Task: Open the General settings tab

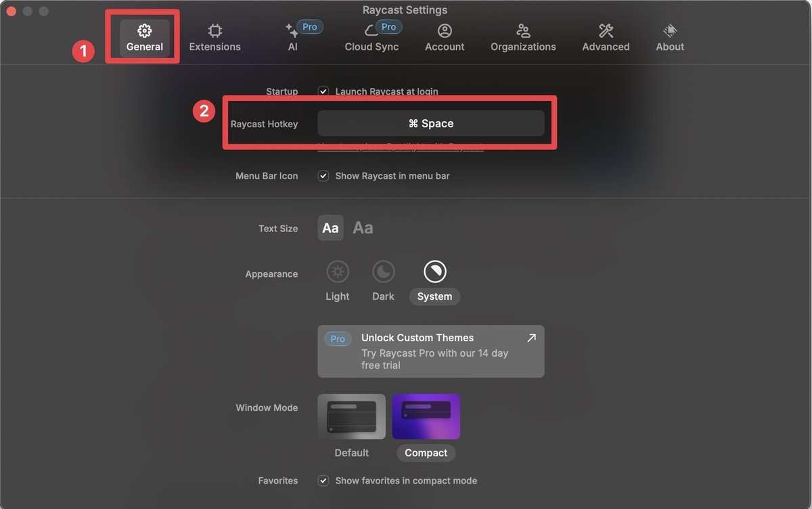Action: coord(144,38)
